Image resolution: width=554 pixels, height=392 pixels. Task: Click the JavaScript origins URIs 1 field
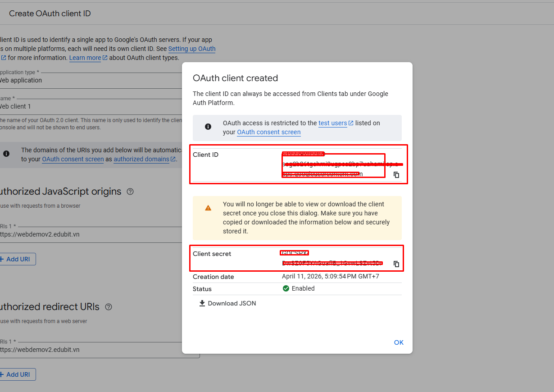(x=90, y=234)
